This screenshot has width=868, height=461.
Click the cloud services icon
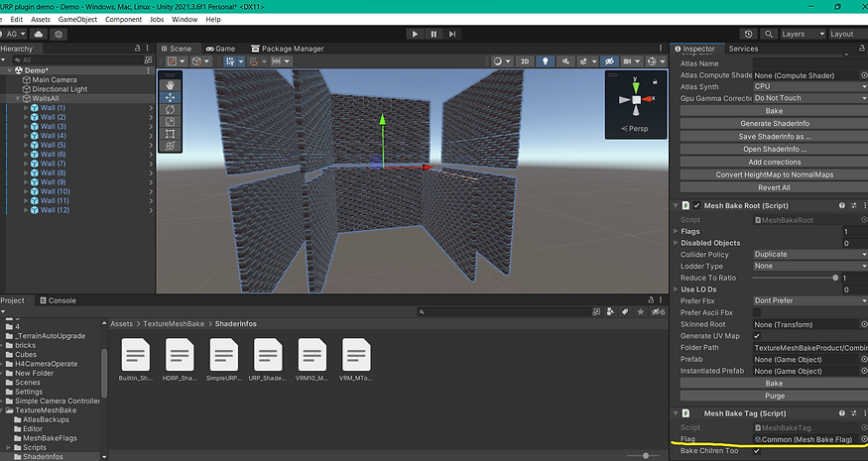click(41, 34)
